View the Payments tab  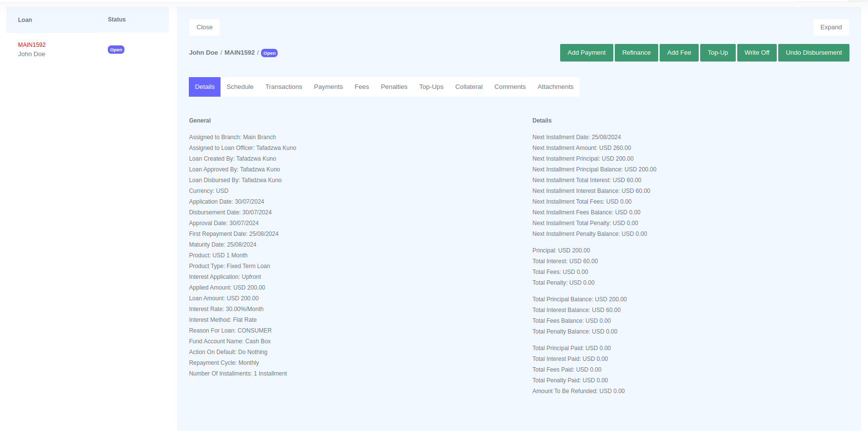pos(328,87)
